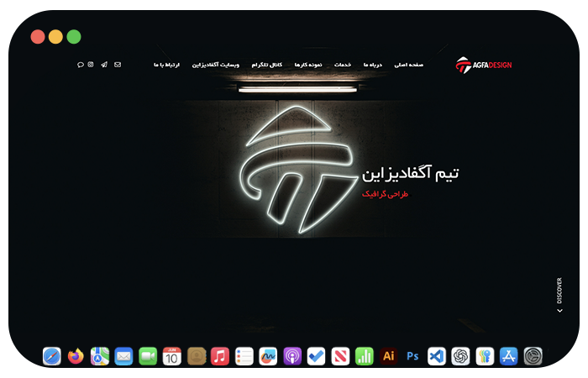Click ارتباط با ما in navigation

(167, 65)
